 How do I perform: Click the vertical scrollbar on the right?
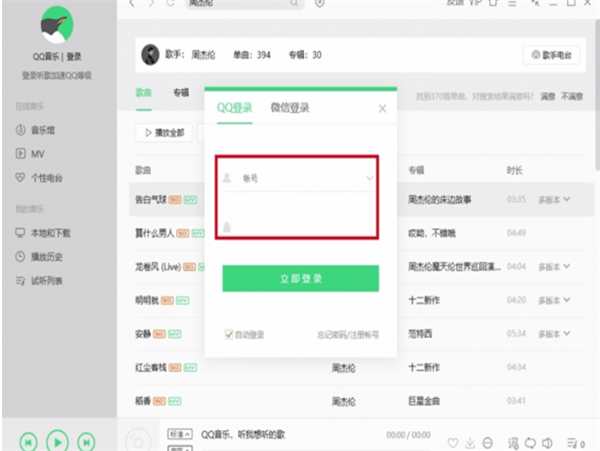click(597, 96)
